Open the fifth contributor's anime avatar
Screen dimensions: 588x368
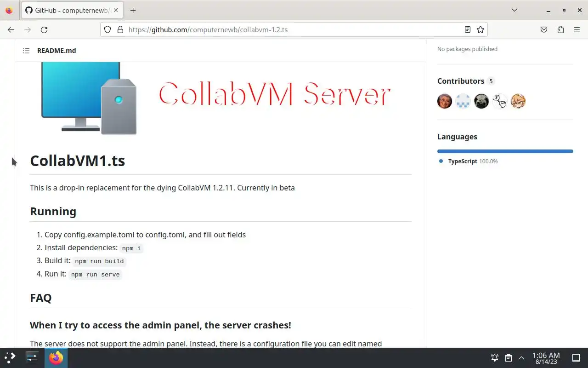click(x=518, y=101)
